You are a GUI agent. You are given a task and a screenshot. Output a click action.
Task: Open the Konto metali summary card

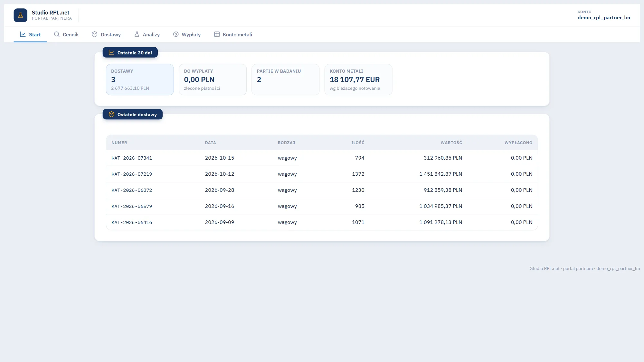pos(358,79)
